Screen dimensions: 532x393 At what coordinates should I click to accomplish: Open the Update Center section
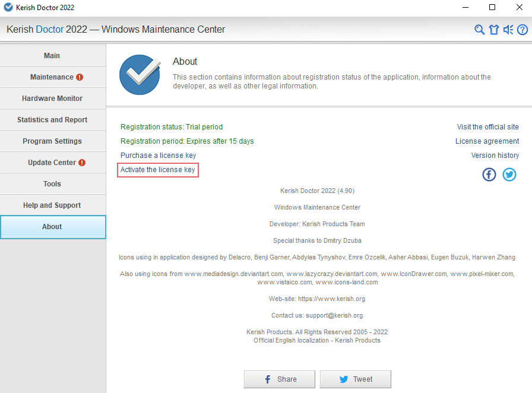[53, 163]
